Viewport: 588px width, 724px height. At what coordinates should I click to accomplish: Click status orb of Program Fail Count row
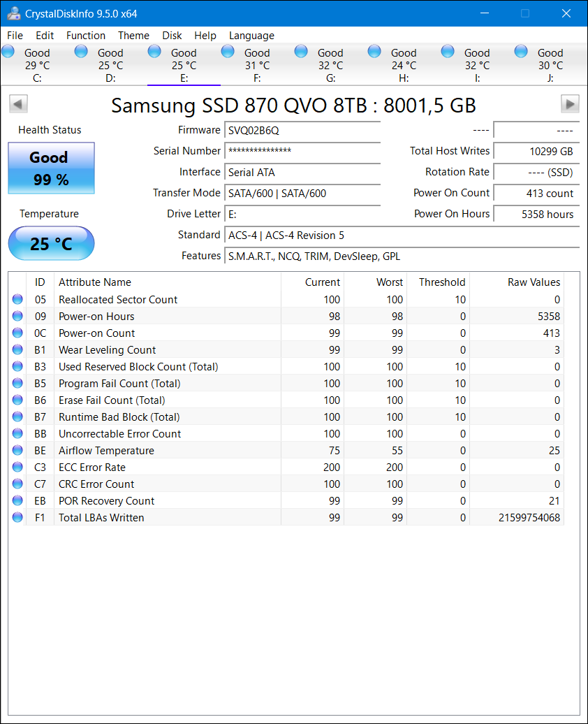pos(17,383)
